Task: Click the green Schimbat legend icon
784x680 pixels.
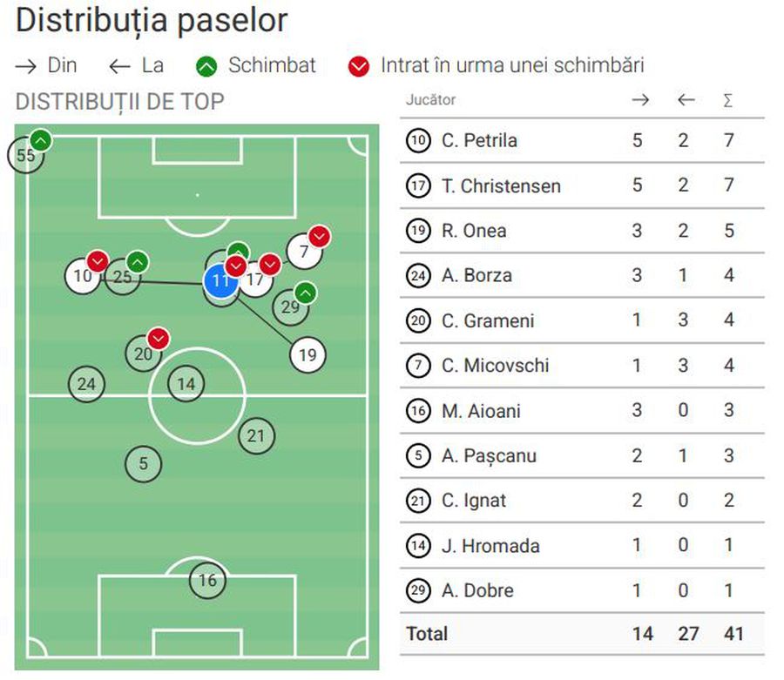Action: point(206,66)
